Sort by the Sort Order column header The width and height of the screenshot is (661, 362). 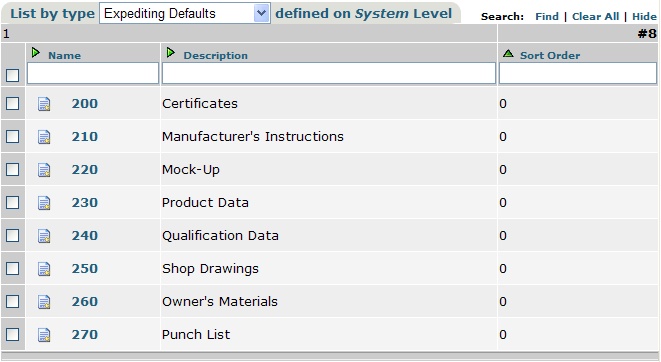[x=550, y=56]
